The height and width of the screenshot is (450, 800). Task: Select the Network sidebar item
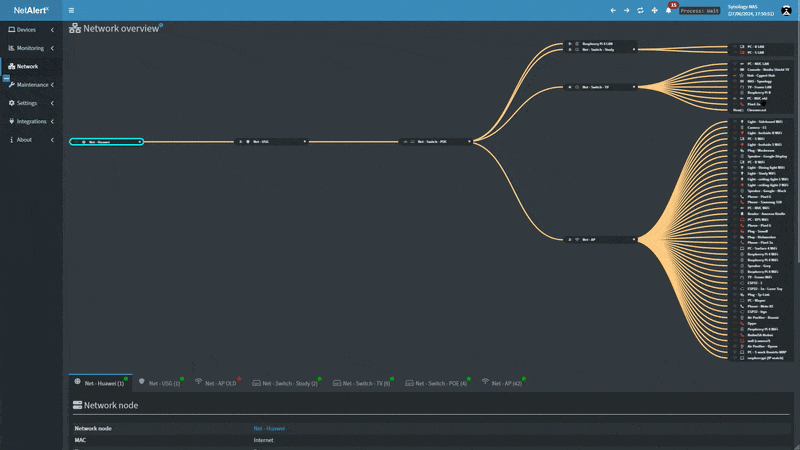coord(27,66)
